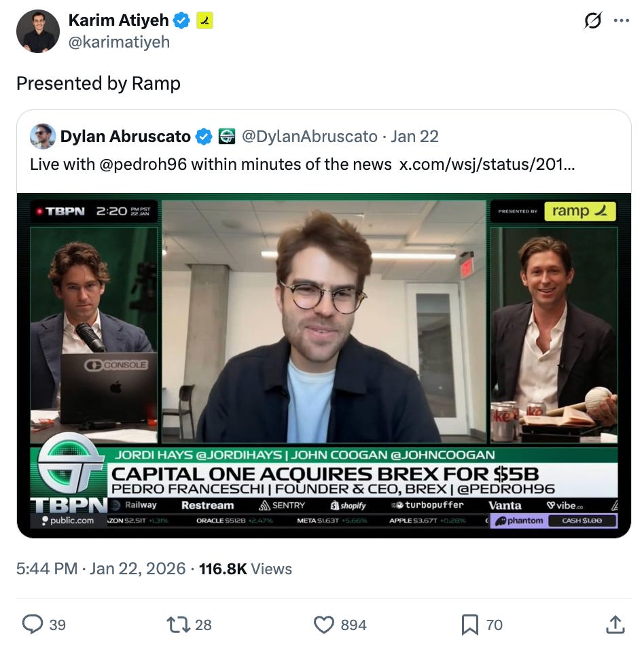Click Dylan Abruscato's verified checkmark

coord(203,136)
